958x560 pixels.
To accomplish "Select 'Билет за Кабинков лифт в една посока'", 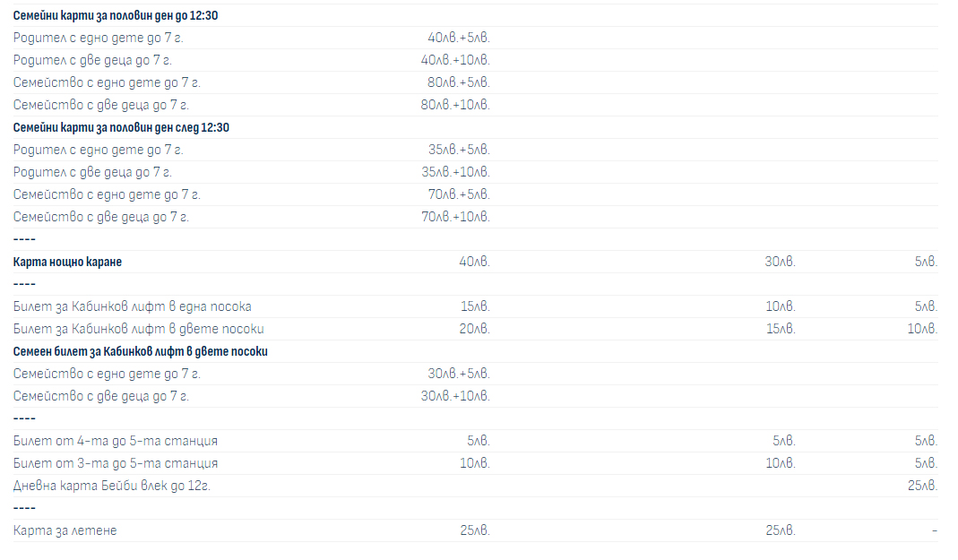I will coord(132,306).
